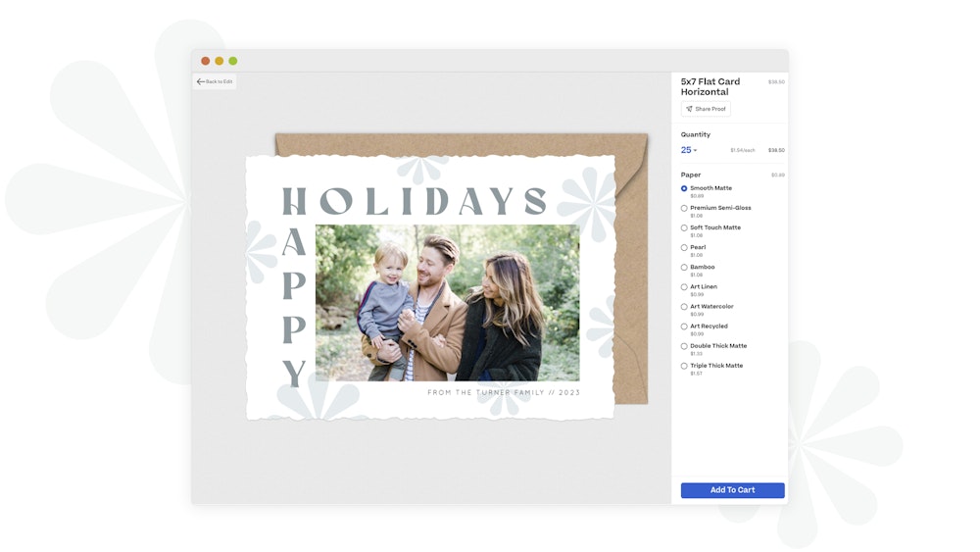Select the Soft Touch Matte radio button
Screen dimensions: 980x552
click(x=684, y=227)
